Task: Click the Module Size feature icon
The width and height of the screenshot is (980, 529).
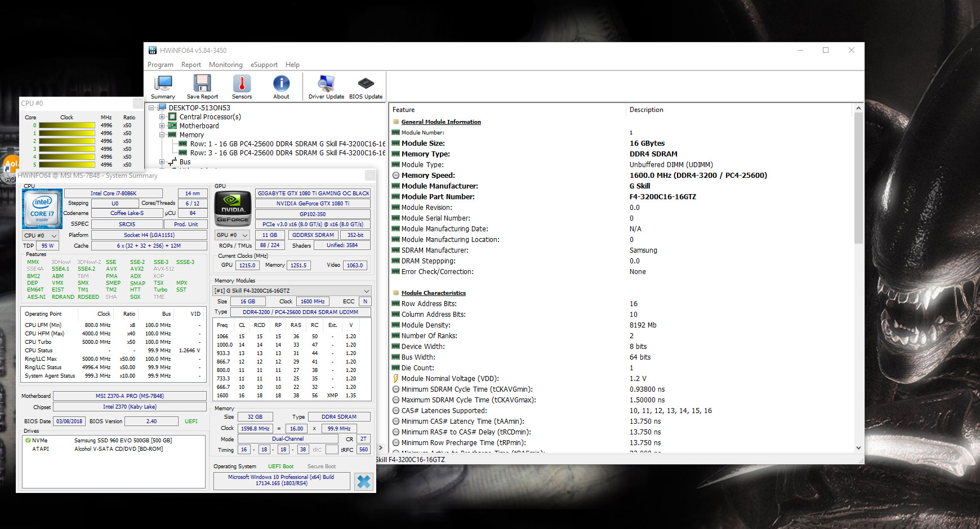Action: [x=396, y=143]
